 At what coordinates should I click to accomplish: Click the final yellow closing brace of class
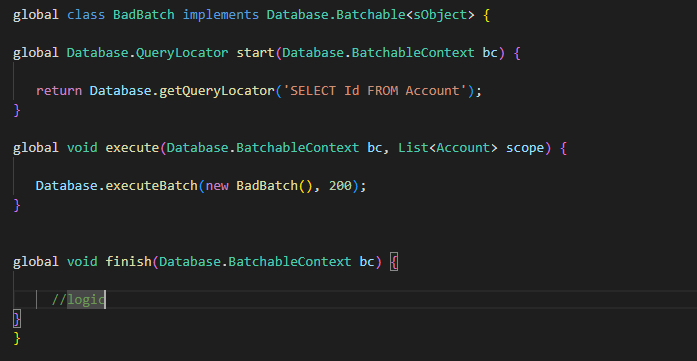(17, 338)
